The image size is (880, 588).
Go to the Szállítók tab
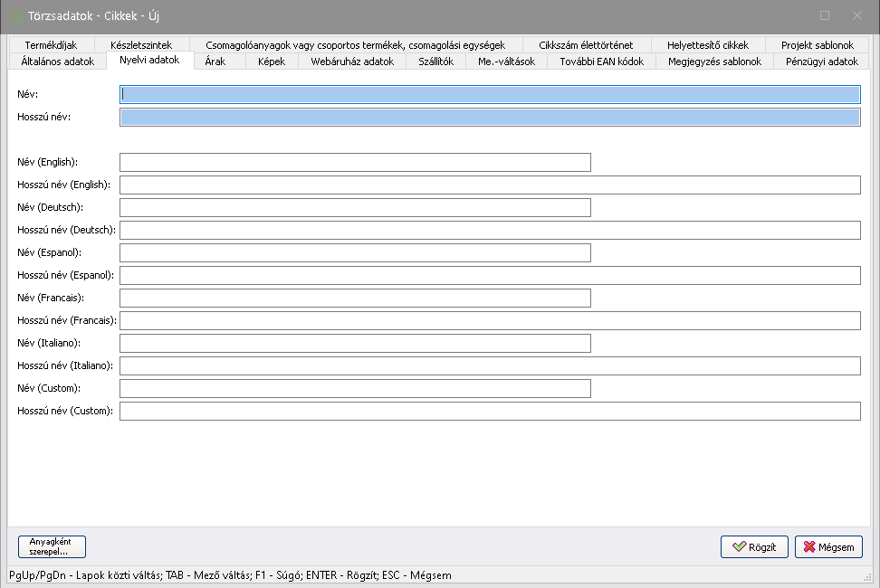[435, 62]
